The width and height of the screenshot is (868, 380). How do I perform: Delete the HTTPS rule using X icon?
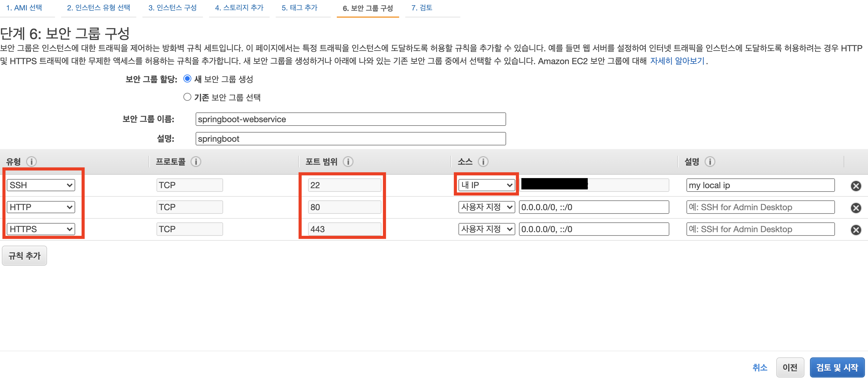coord(855,230)
